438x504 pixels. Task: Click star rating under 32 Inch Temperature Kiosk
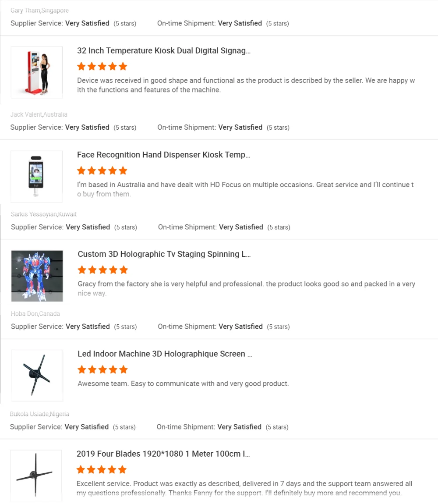click(x=102, y=67)
